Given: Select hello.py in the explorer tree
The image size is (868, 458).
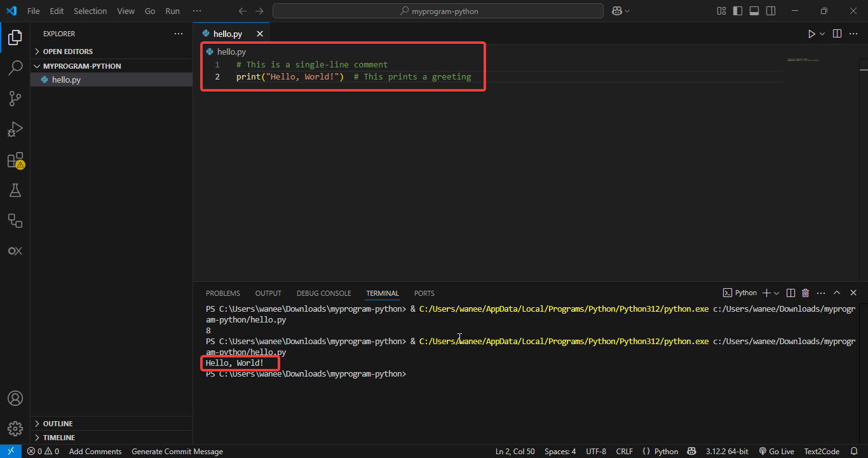Looking at the screenshot, I should pyautogui.click(x=112, y=80).
